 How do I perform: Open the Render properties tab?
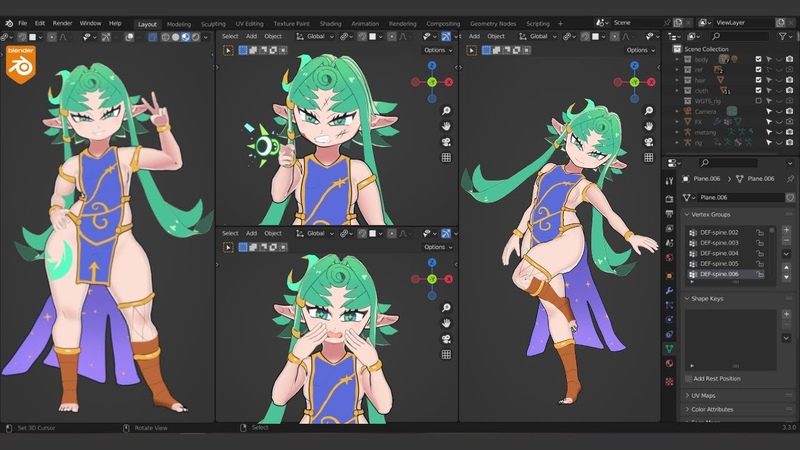tap(669, 198)
